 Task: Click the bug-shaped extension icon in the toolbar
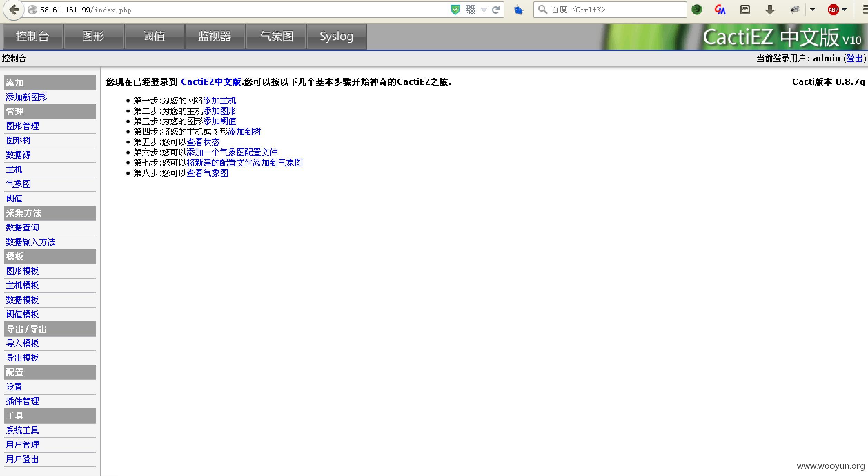(x=795, y=10)
